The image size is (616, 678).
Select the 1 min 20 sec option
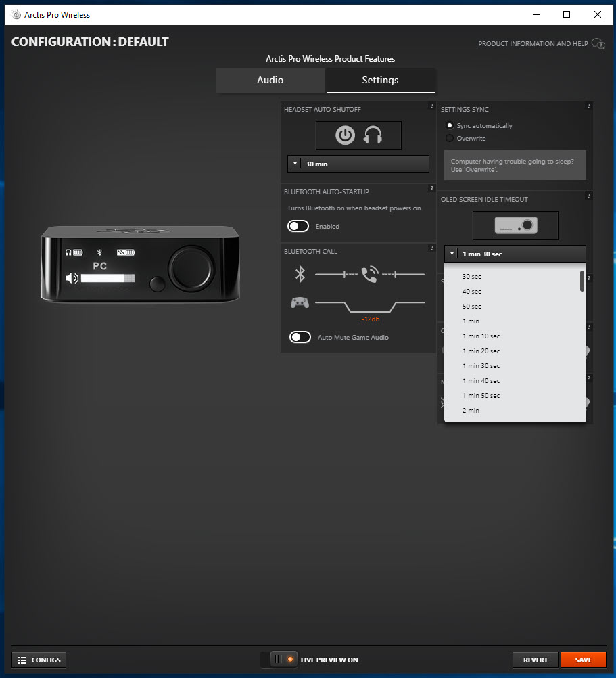(515, 351)
